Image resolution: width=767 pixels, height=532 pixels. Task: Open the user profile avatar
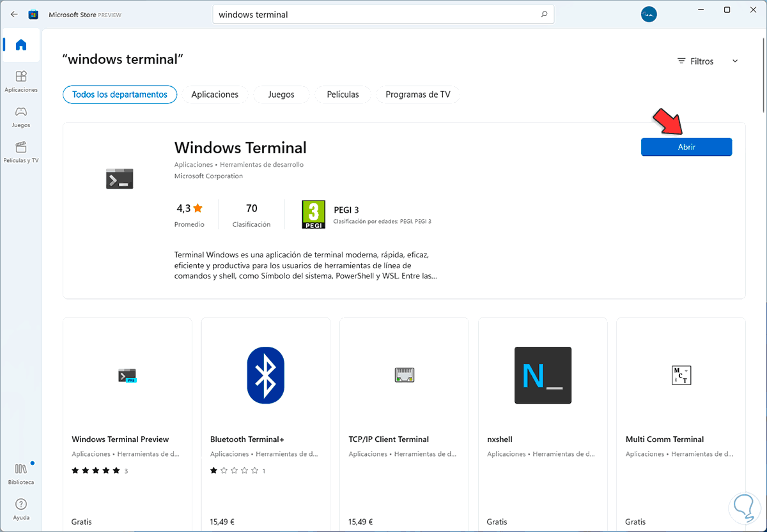click(x=649, y=15)
